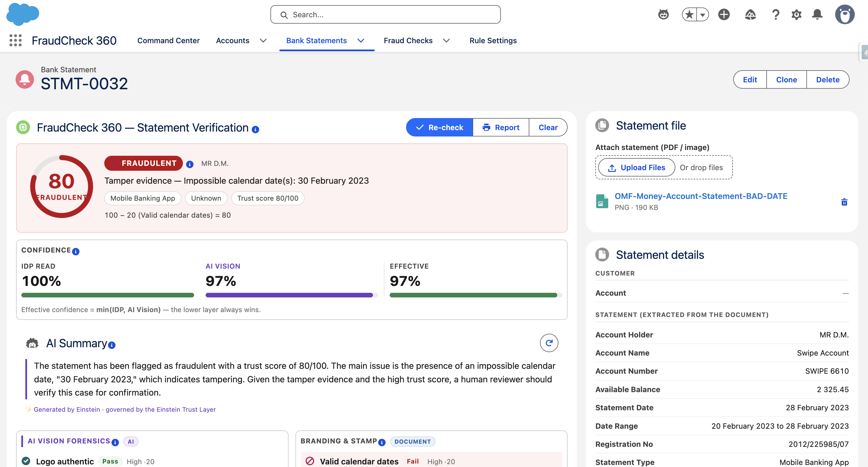Click the Logo authentic pass checkmark

26,461
